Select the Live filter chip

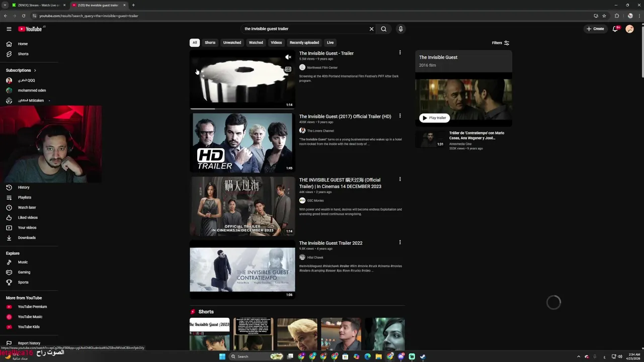330,43
